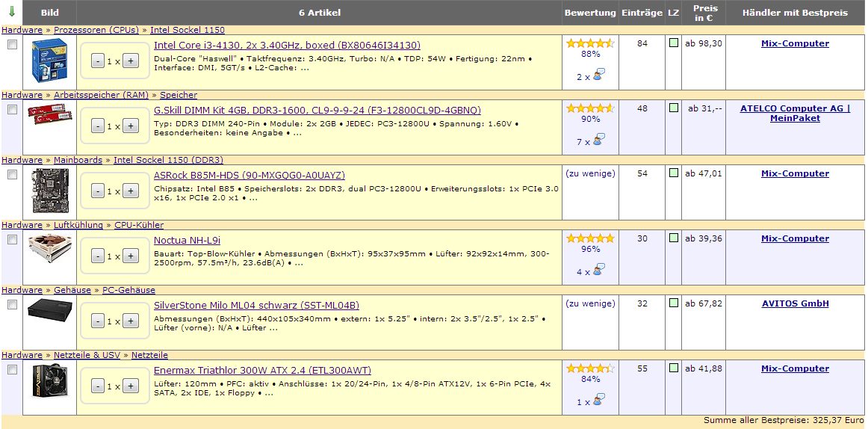Screen dimensions: 868x429
Task: Click the 88% rating for Intel Core i3-4130
Action: (x=590, y=54)
